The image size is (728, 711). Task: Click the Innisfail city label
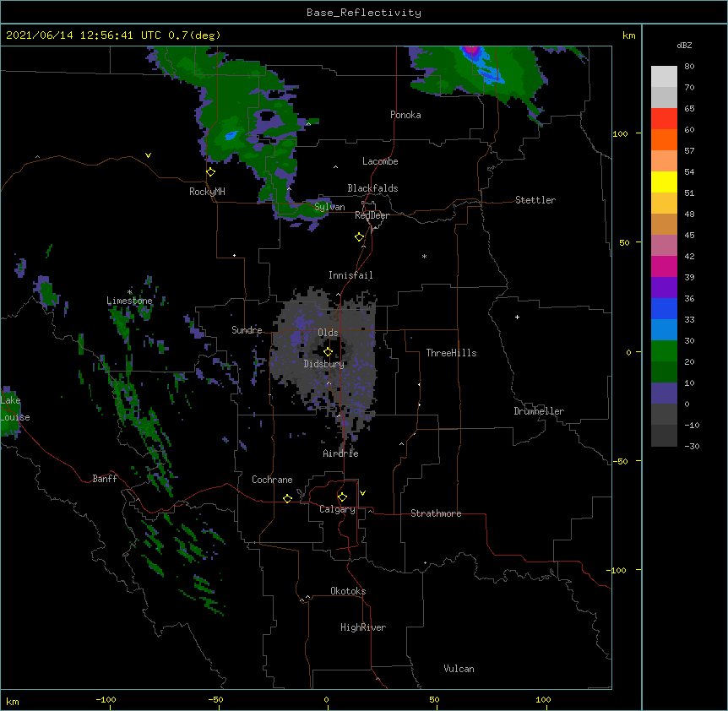[x=350, y=275]
